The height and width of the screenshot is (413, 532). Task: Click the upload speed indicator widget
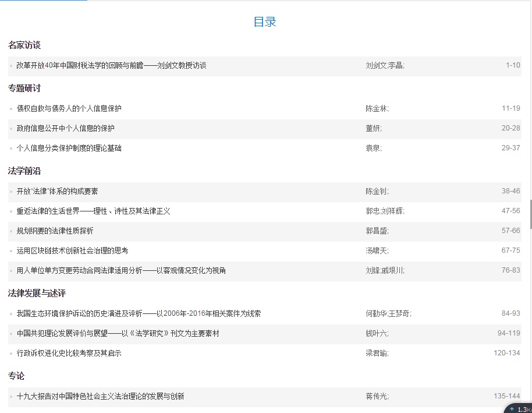(x=519, y=408)
